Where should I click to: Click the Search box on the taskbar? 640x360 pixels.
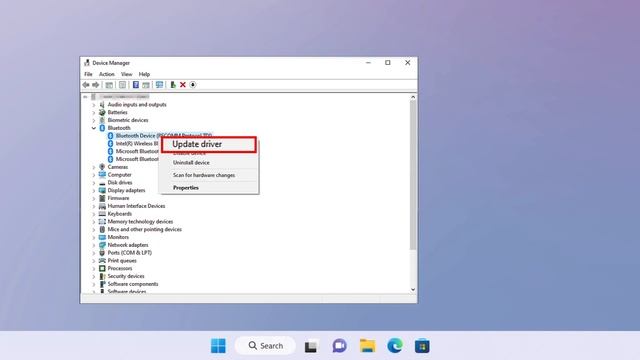(x=265, y=346)
